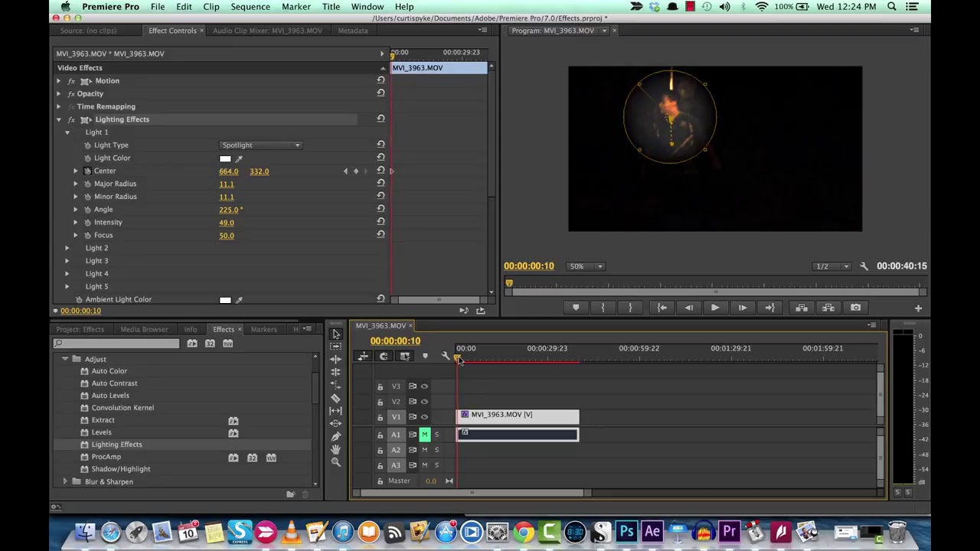Go to In point in Program monitor
This screenshot has height=551, width=980.
coord(661,308)
